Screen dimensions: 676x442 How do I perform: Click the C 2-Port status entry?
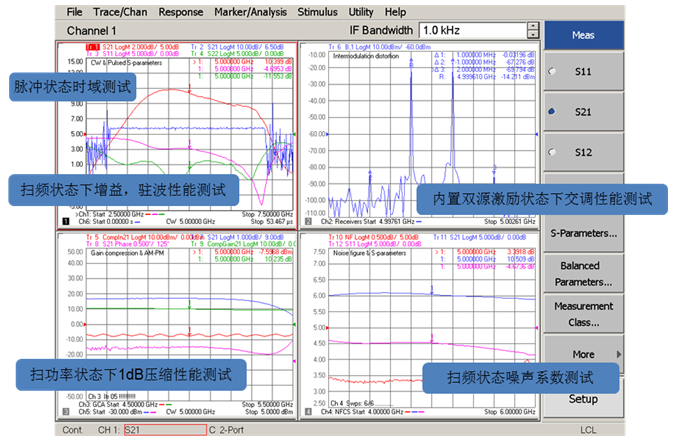pos(226,430)
